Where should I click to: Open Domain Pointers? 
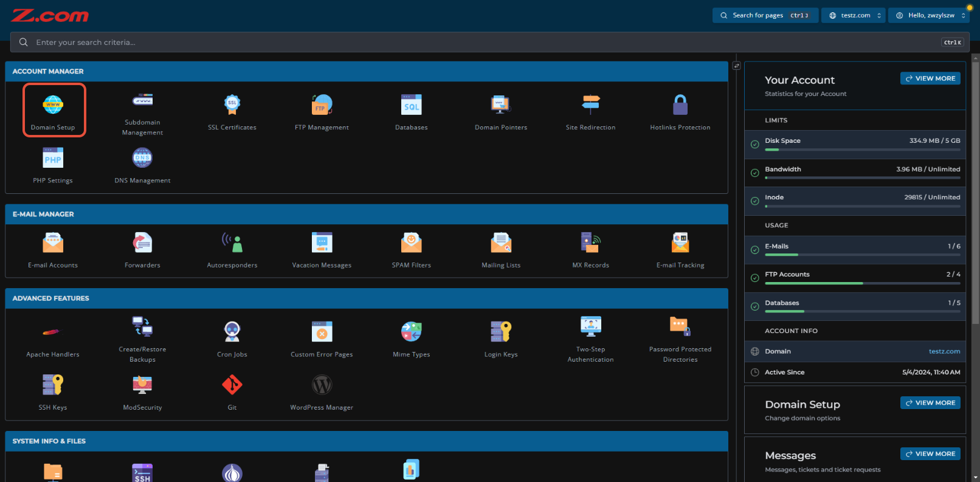pyautogui.click(x=501, y=113)
